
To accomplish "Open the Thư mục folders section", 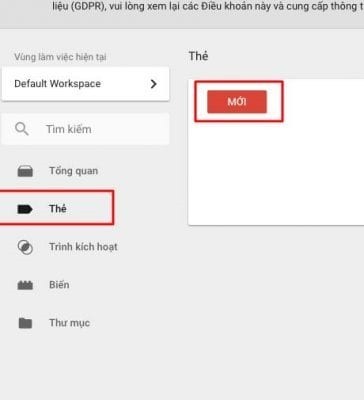I will pyautogui.click(x=69, y=323).
